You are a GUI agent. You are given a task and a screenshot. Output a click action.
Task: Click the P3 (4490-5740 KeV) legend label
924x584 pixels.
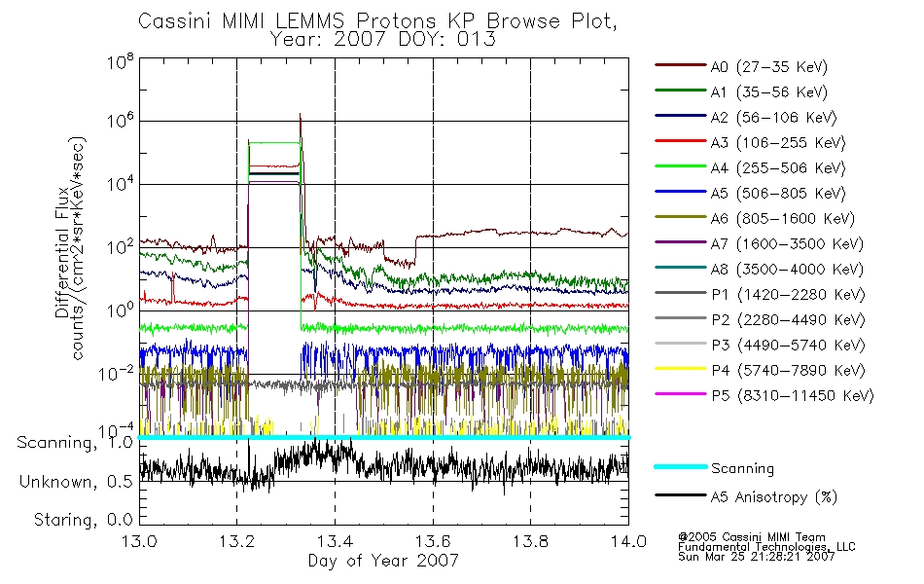pos(788,346)
